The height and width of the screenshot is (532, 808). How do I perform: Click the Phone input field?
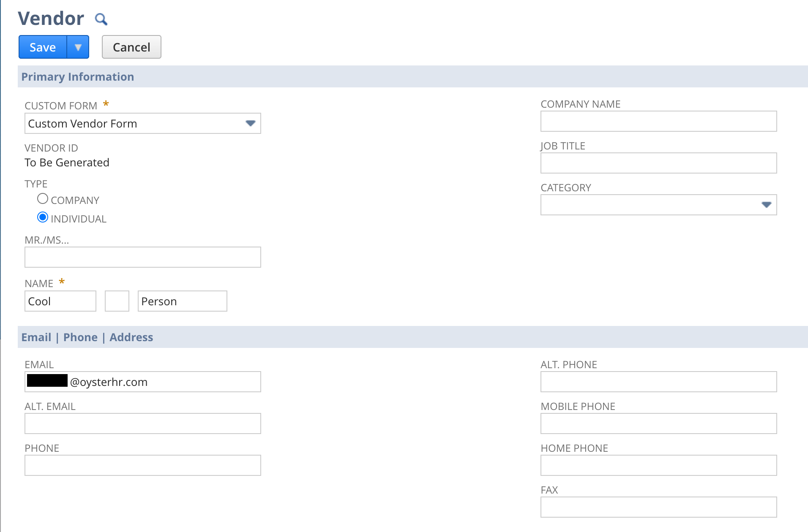(142, 465)
